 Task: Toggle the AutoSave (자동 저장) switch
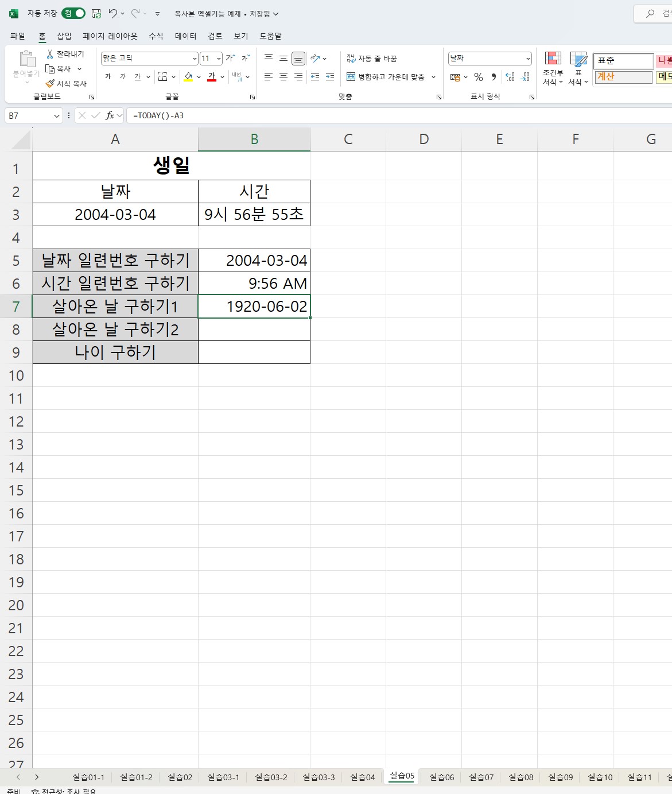click(x=73, y=13)
